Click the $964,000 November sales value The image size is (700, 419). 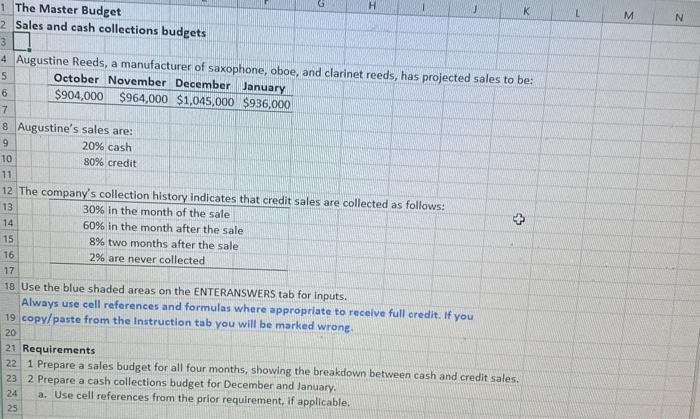click(143, 98)
